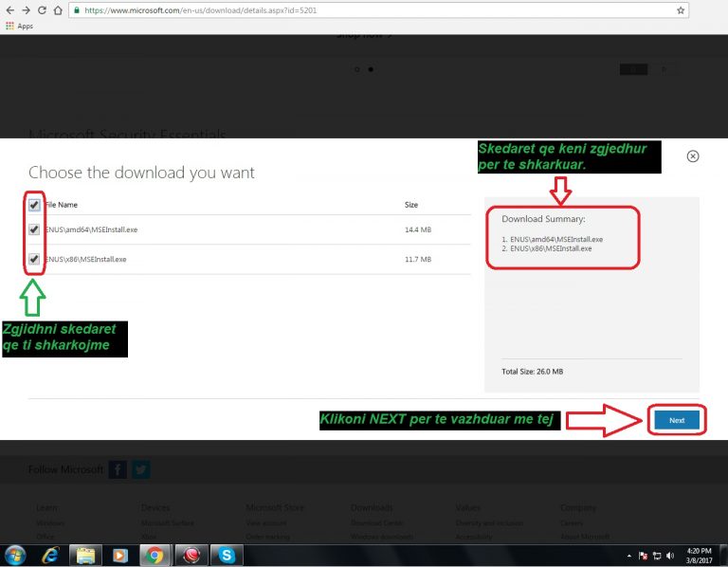The height and width of the screenshot is (567, 728).
Task: Go back using browser back arrow
Action: 9,10
